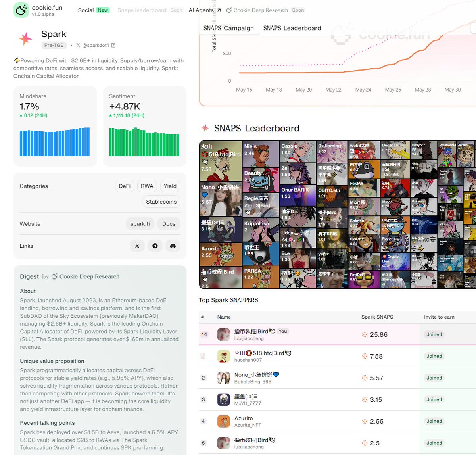The height and width of the screenshot is (455, 476).
Task: Click the snaps icon beside 7.58
Action: tap(365, 356)
